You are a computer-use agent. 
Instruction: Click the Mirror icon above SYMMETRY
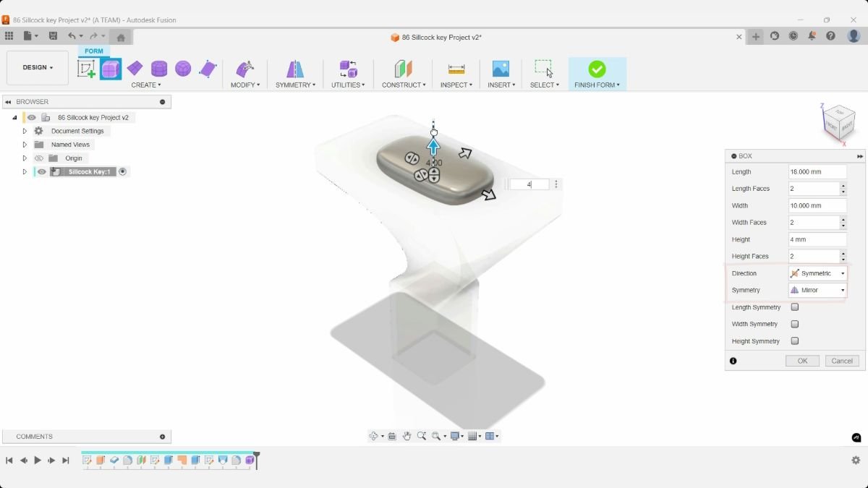295,69
